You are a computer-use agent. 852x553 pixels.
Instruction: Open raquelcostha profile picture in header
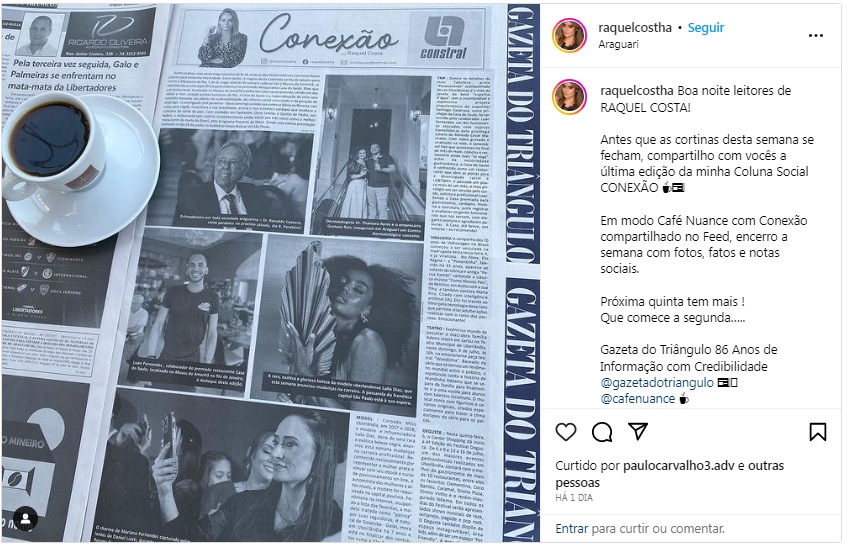click(569, 35)
